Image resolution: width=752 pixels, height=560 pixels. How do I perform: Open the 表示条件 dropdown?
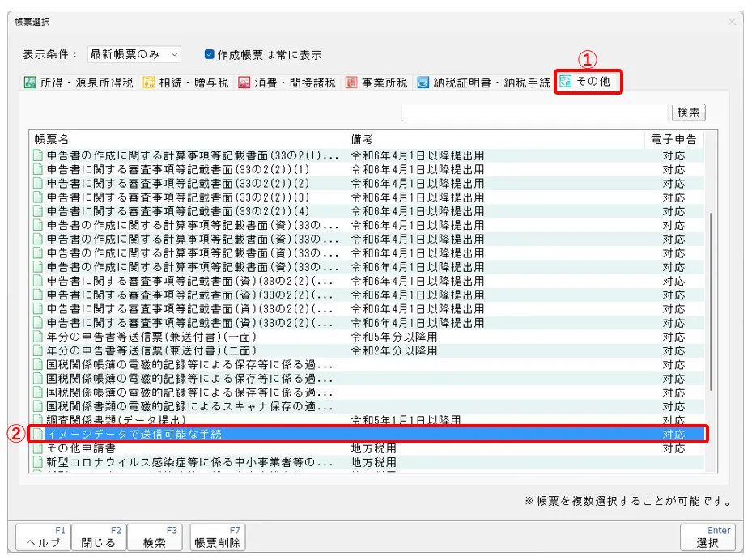pos(134,55)
